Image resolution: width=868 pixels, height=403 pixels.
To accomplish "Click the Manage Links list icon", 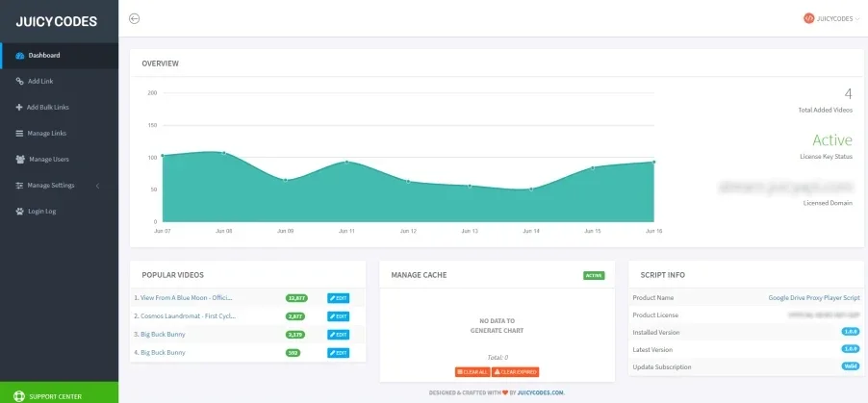I will pos(19,134).
